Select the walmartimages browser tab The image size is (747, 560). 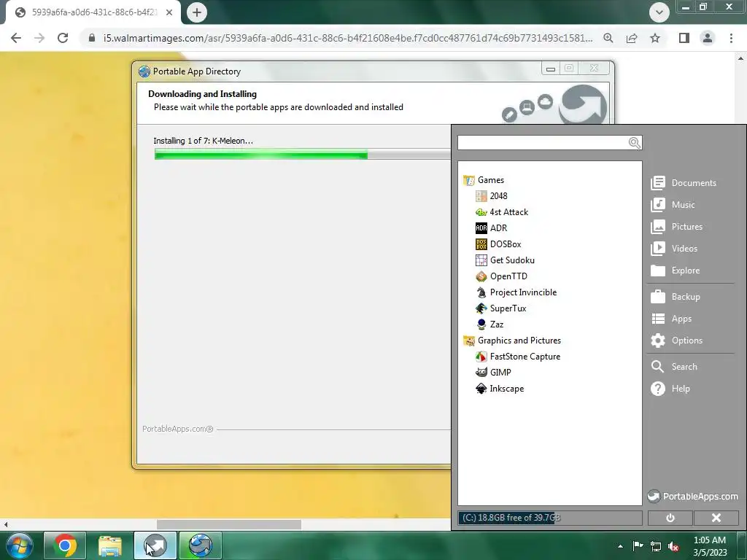tap(93, 12)
